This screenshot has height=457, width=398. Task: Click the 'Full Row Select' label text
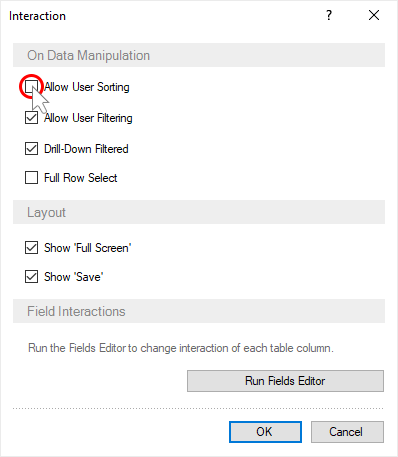point(81,178)
